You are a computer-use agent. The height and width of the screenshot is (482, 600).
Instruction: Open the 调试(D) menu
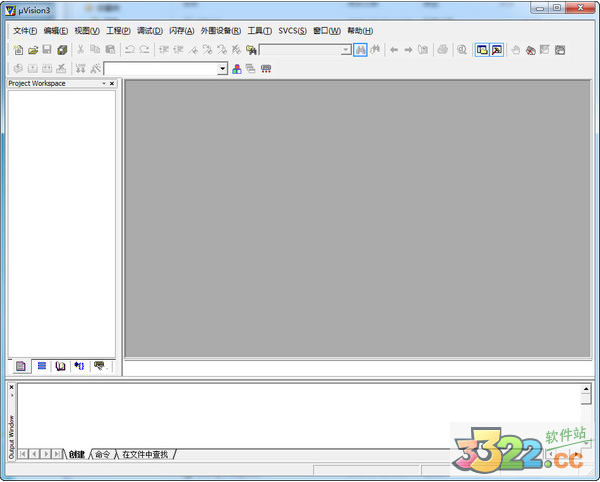(150, 31)
